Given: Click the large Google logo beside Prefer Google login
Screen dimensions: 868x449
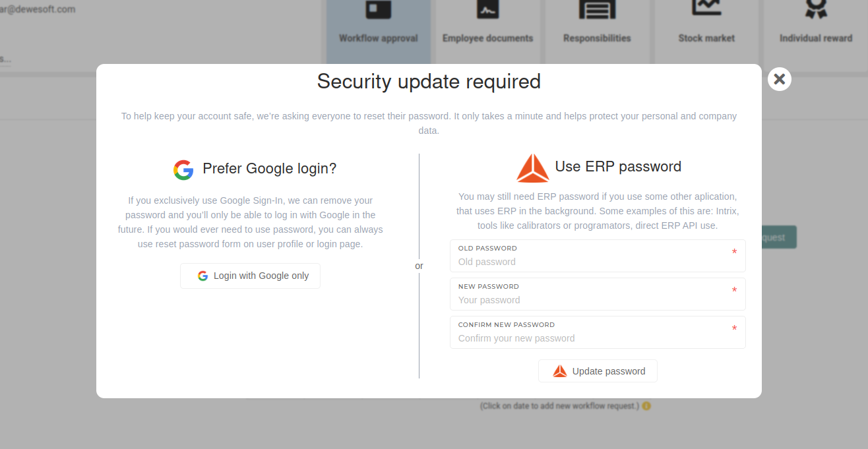Looking at the screenshot, I should click(x=183, y=169).
